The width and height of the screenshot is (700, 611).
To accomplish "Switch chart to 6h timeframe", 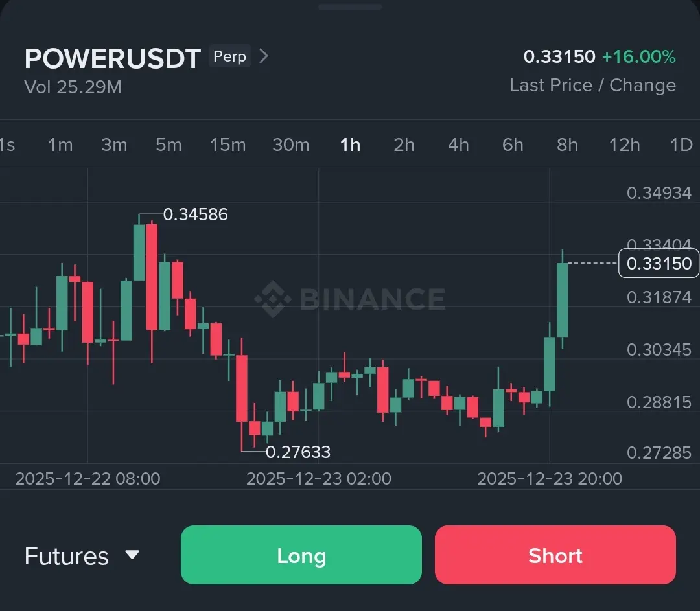I will point(513,144).
